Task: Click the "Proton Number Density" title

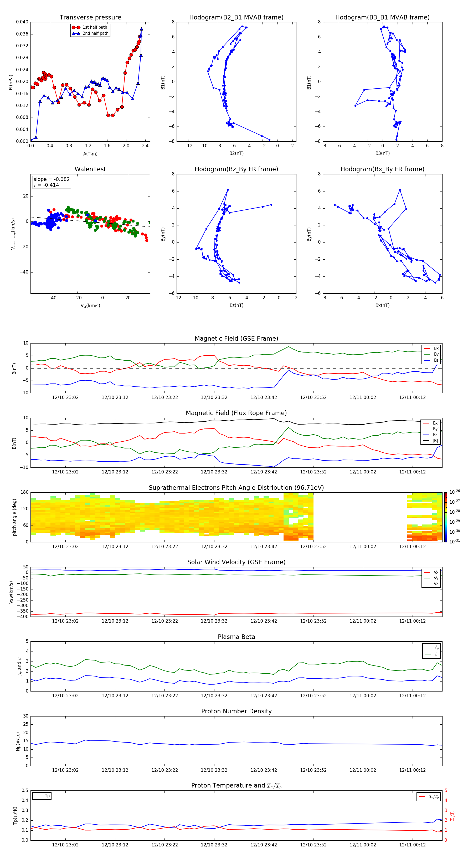Action: pyautogui.click(x=236, y=711)
